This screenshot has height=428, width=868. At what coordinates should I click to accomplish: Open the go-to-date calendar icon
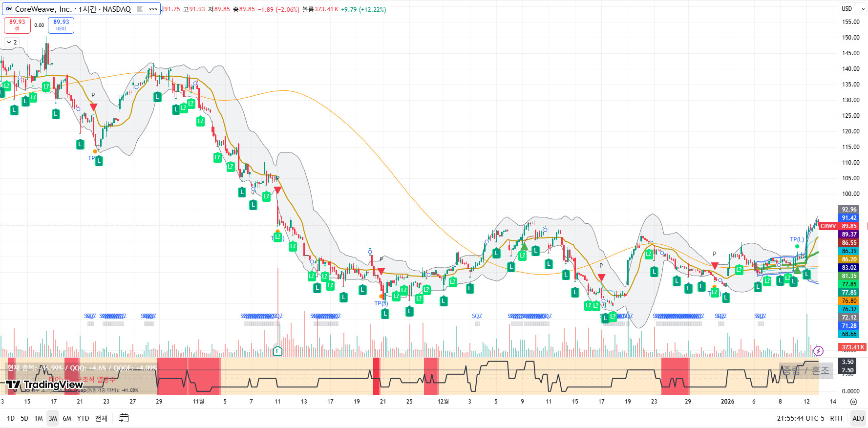124,418
